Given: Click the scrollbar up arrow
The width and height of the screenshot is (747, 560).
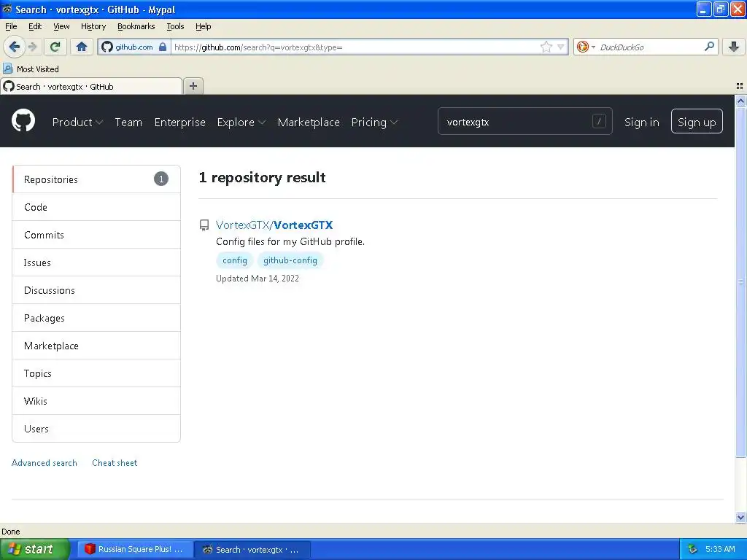Looking at the screenshot, I should click(740, 101).
